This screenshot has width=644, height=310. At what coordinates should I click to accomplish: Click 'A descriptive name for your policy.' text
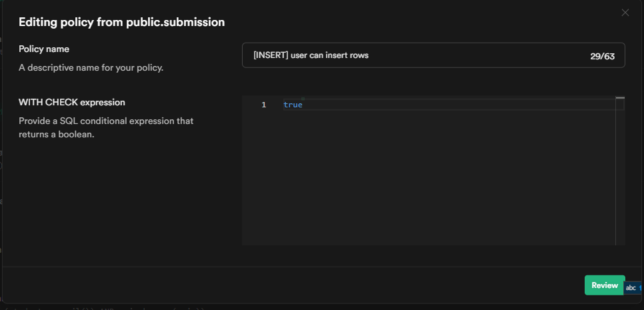[91, 67]
